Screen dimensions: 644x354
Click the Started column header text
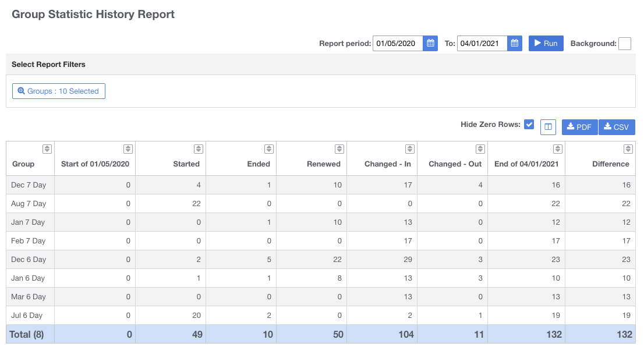(186, 164)
